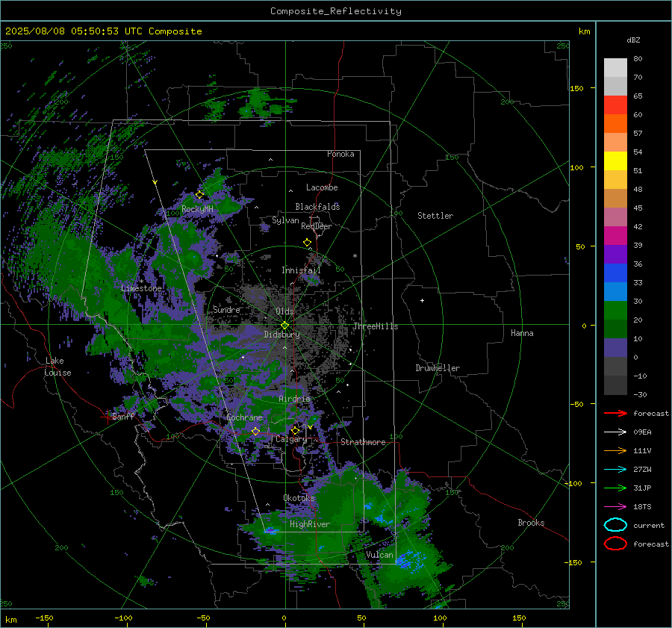Screen dimensions: 672x628
Task: Click the Composite_Reflectivity title
Action: click(x=335, y=11)
